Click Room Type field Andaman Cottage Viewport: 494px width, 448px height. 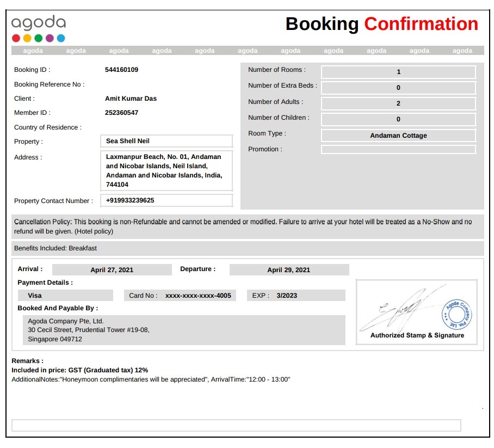398,135
